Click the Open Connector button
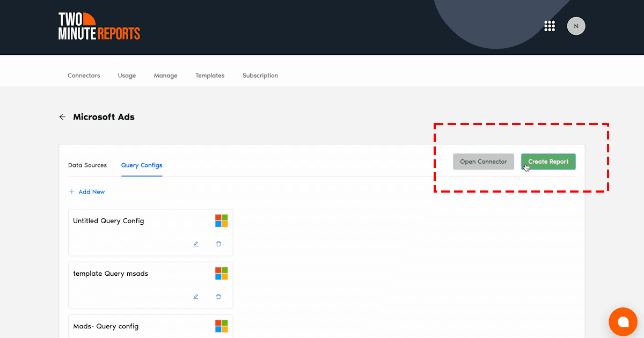Image resolution: width=644 pixels, height=338 pixels. (x=483, y=161)
